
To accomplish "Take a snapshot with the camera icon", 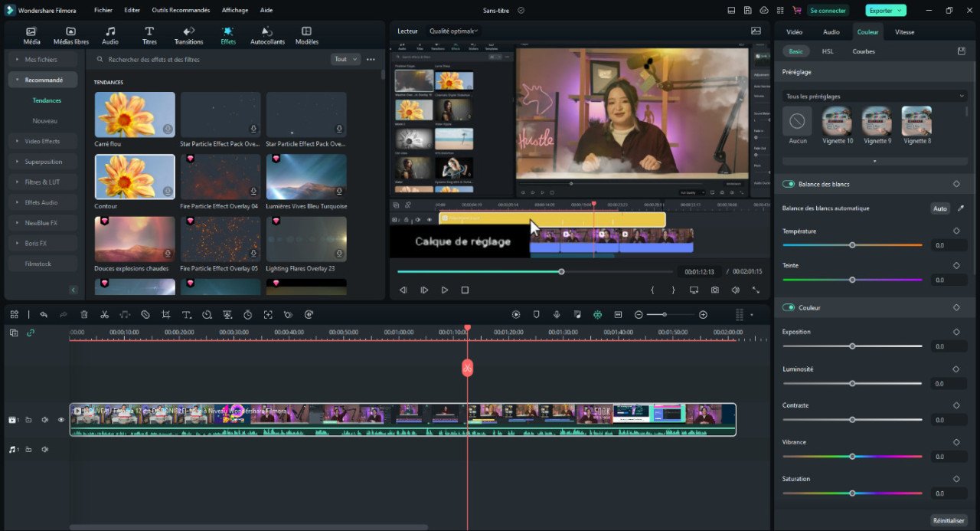I will coord(714,290).
